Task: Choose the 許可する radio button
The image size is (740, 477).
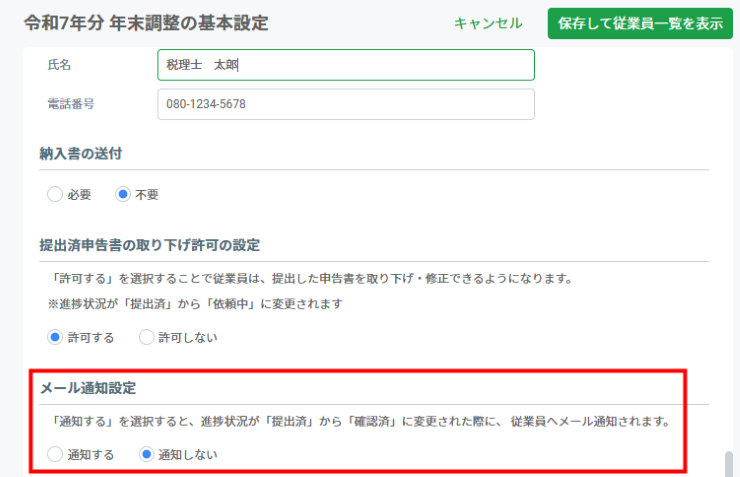Action: 55,337
